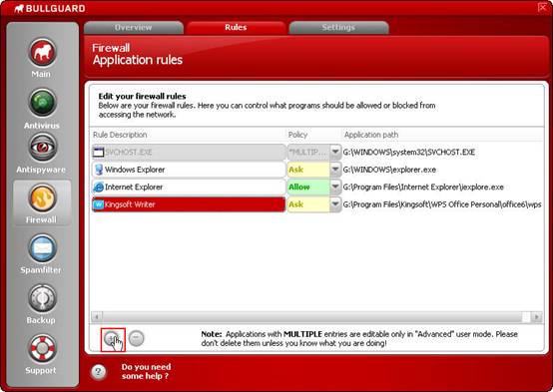Image resolution: width=553 pixels, height=392 pixels.
Task: Switch to the Overview tab
Action: [x=134, y=28]
